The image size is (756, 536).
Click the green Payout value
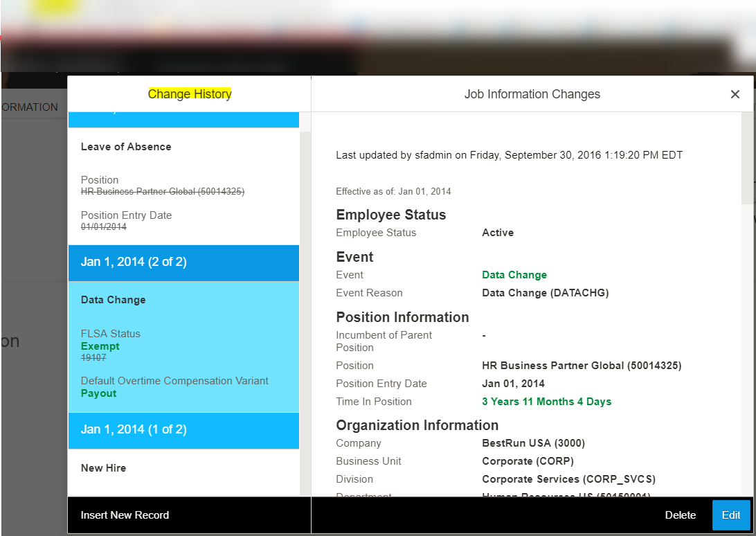(99, 393)
